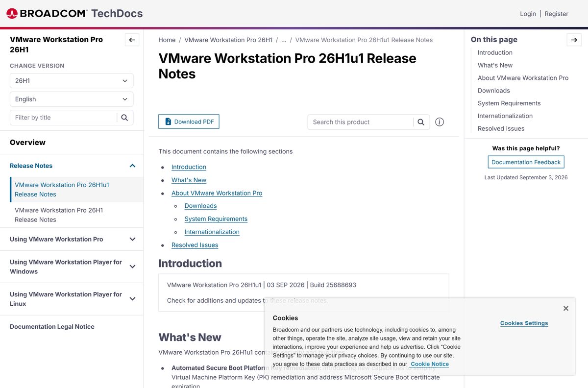Jump to What's New in contents list
Viewport: 588px width, 388px height.
(x=189, y=180)
